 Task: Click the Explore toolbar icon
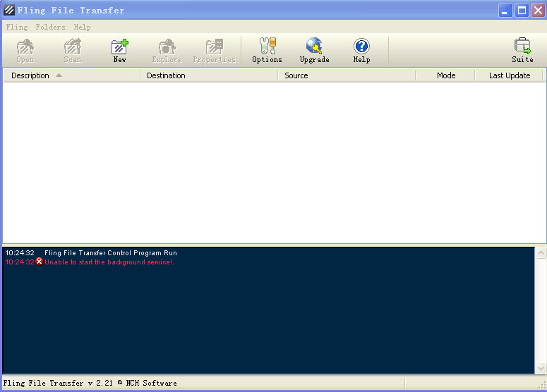click(167, 51)
